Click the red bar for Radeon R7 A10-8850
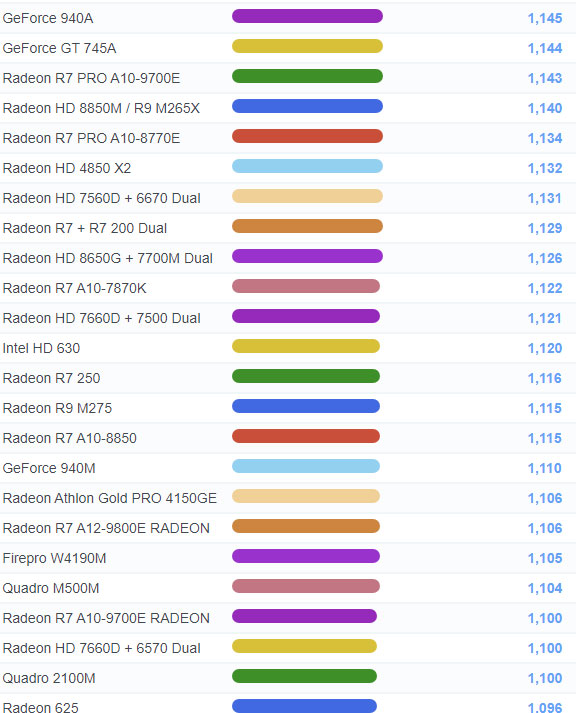Viewport: 576px width, 713px height. coord(306,437)
